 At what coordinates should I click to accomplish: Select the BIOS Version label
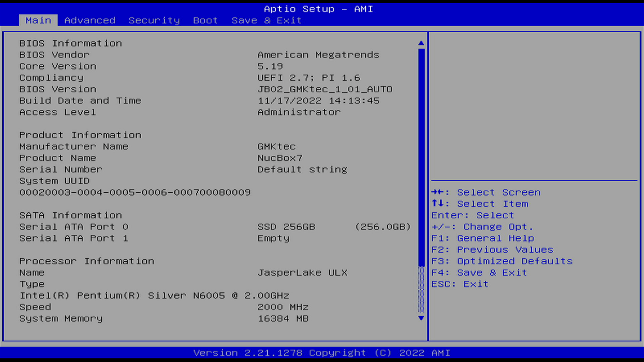pos(57,89)
